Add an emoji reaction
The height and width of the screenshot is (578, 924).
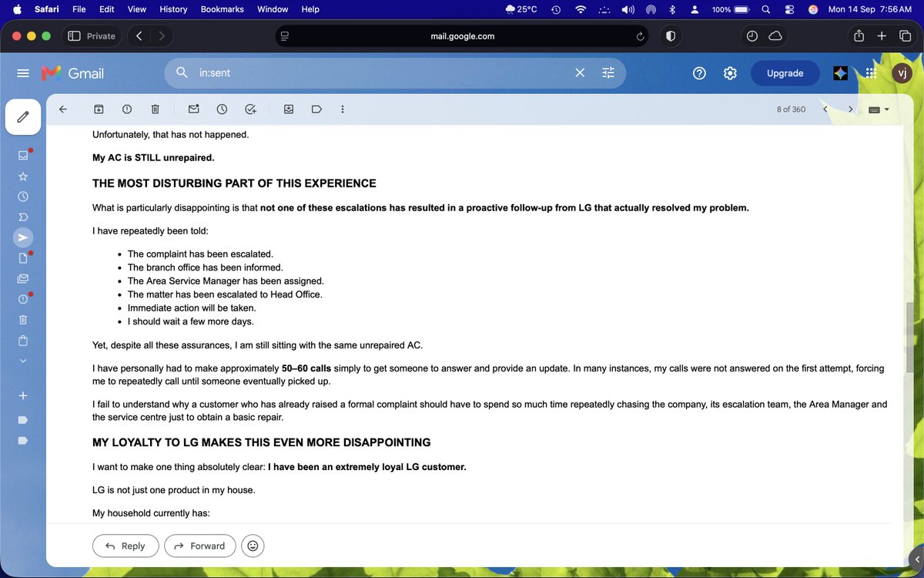[x=253, y=546]
